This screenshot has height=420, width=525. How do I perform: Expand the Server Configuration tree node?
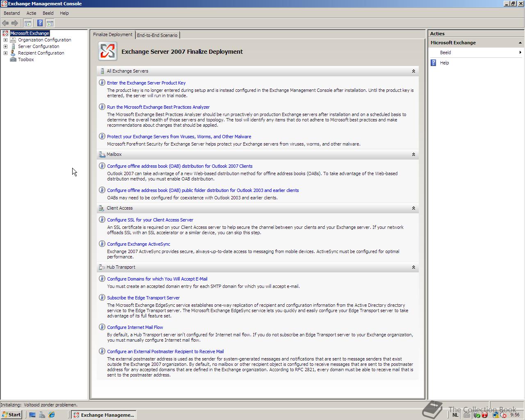click(x=5, y=46)
